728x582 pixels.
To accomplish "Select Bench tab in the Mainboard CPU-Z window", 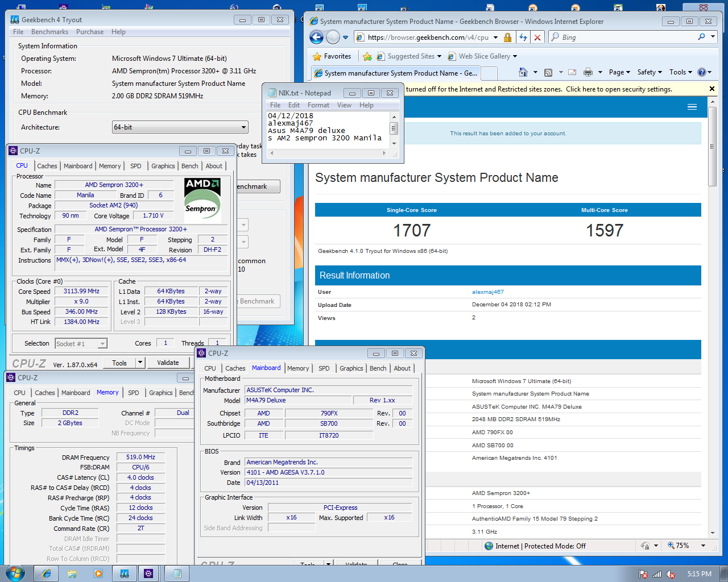I will (378, 368).
